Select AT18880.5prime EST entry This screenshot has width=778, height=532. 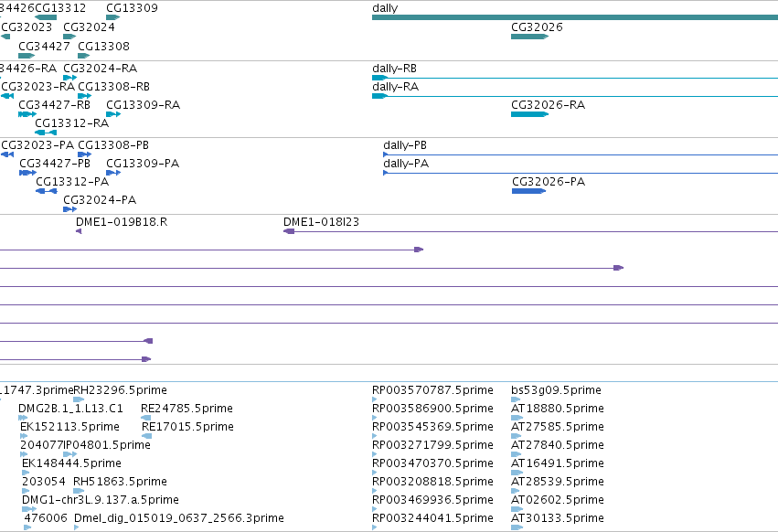[x=558, y=409]
